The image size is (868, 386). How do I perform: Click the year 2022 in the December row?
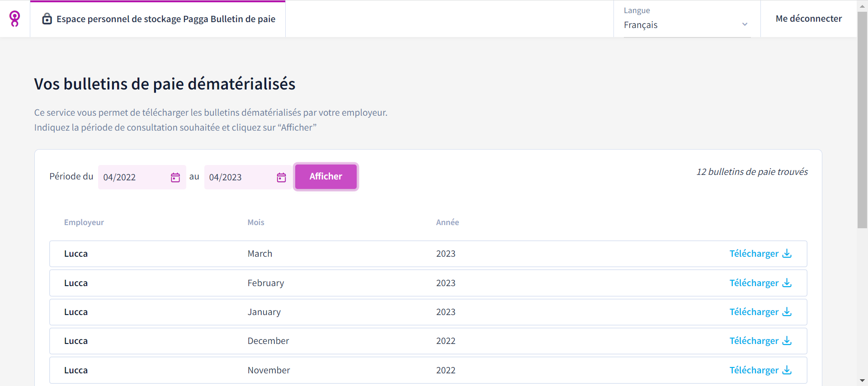click(446, 341)
